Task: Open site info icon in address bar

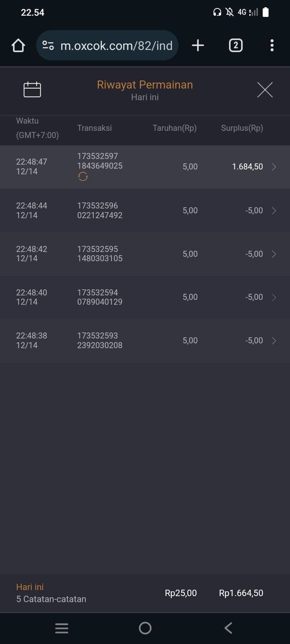Action: pos(48,45)
